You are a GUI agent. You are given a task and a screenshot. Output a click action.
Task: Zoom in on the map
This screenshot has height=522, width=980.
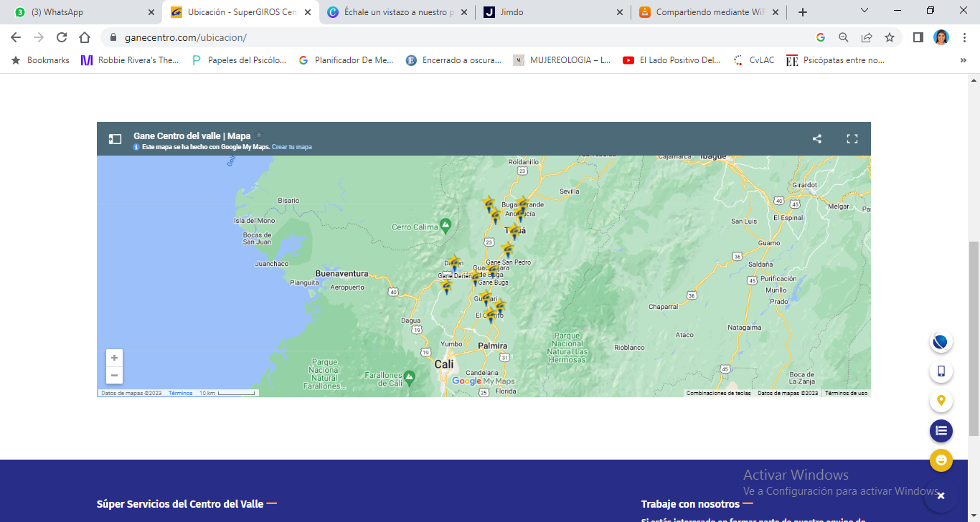[x=114, y=358]
